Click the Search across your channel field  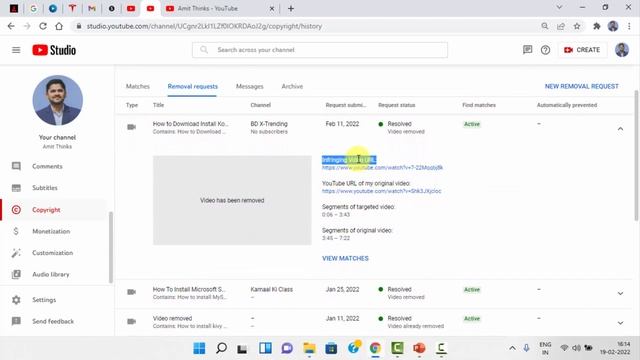[x=320, y=50]
